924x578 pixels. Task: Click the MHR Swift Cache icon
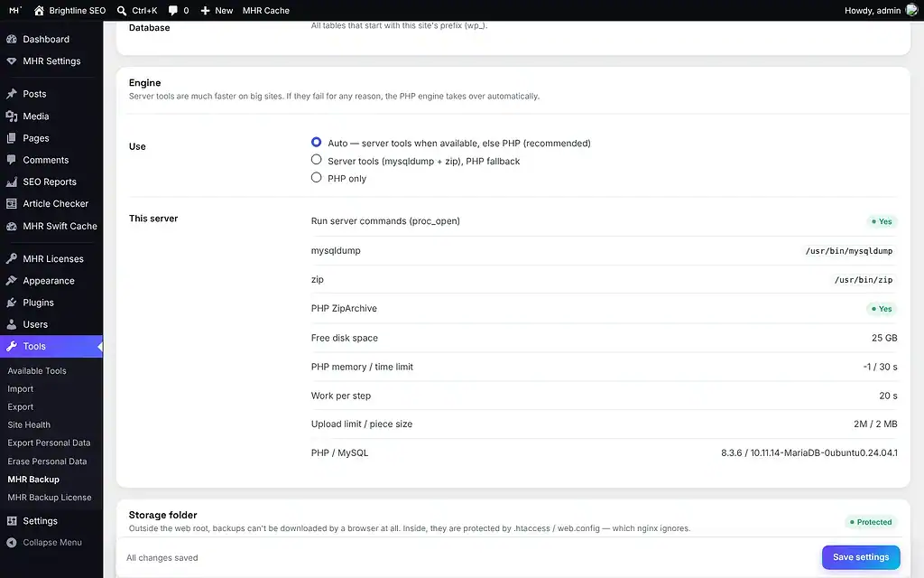point(11,226)
